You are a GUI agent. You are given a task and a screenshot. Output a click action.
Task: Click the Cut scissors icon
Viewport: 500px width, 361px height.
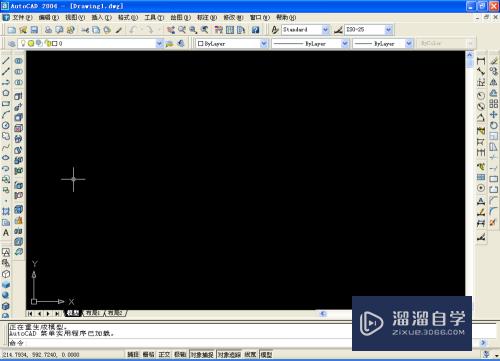[x=85, y=30]
